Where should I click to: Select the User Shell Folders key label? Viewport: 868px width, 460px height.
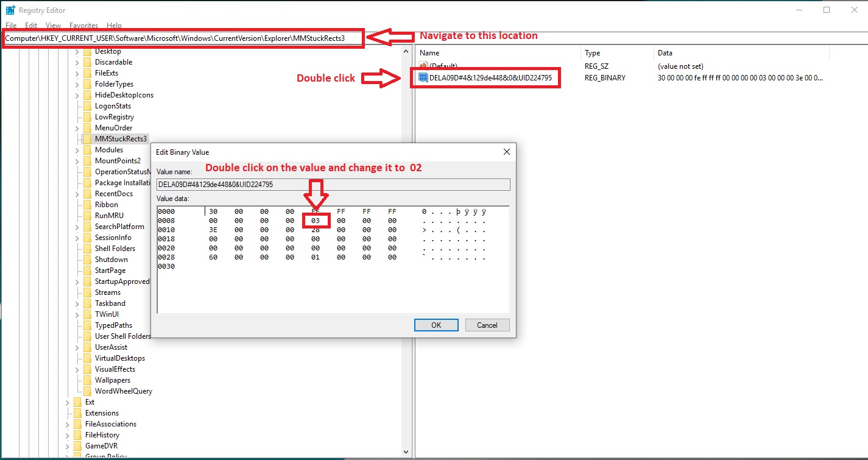click(x=122, y=336)
